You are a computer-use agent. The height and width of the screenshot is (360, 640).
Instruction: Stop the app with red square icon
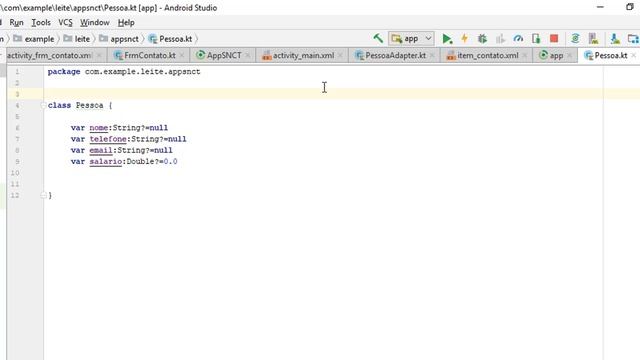554,39
